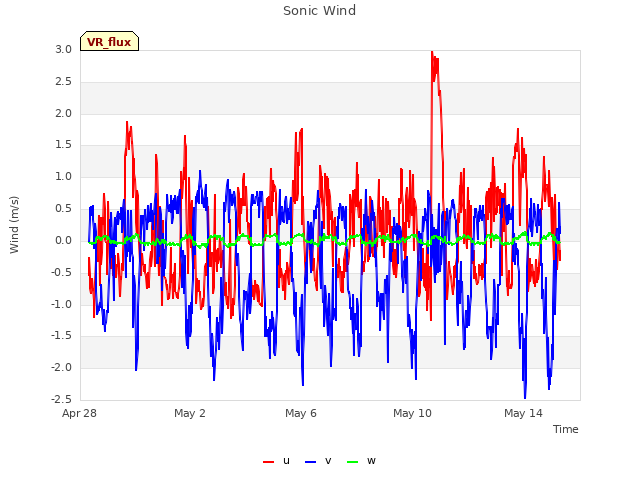This screenshot has width=640, height=480.
Task: Toggle the blue v series legend entry
Action: point(318,461)
